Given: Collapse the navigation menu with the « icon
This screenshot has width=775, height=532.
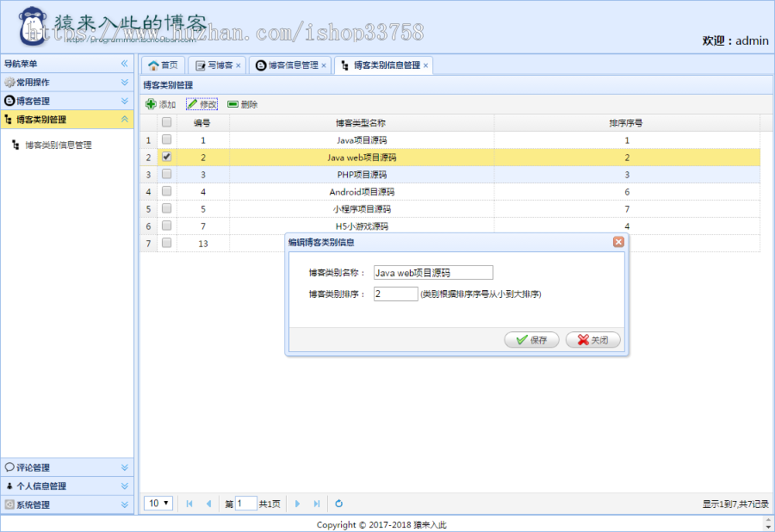Looking at the screenshot, I should 125,63.
